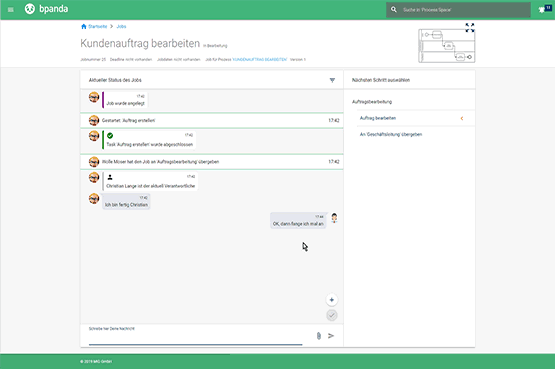Attach a file with paperclip icon
This screenshot has width=555, height=369.
pos(319,336)
